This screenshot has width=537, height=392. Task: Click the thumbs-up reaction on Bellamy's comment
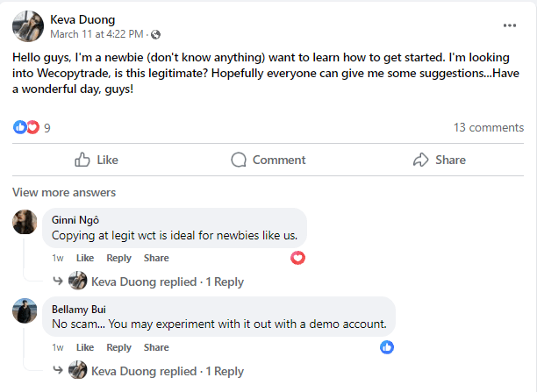click(x=387, y=347)
